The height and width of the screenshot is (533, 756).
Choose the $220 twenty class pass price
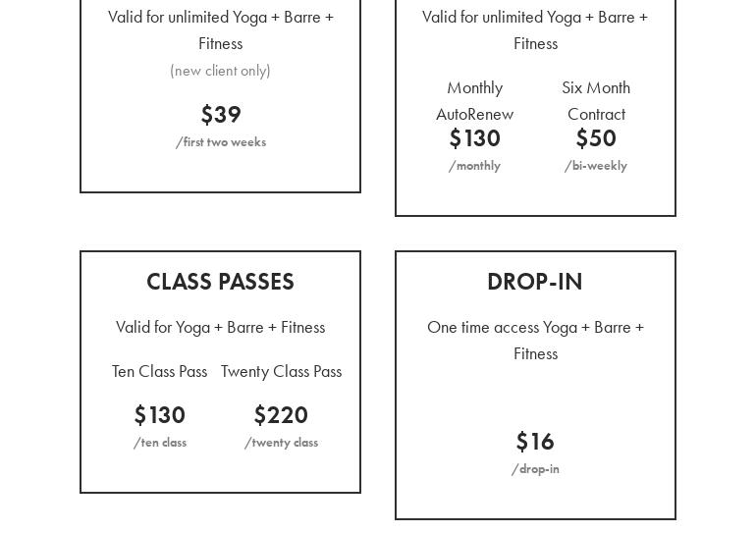(x=281, y=415)
